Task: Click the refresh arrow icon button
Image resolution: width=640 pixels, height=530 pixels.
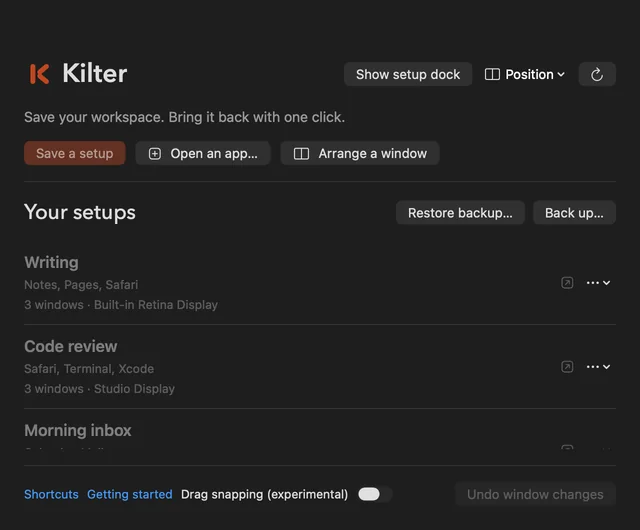Action: [x=597, y=74]
